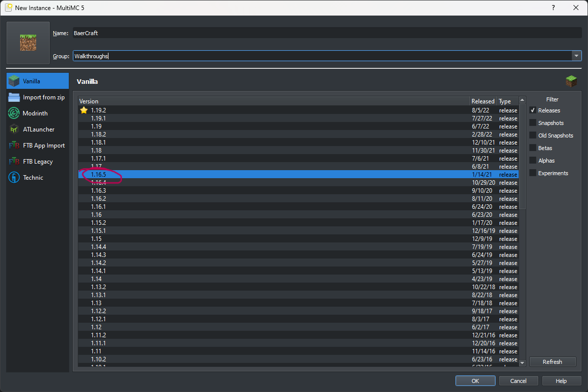The height and width of the screenshot is (392, 588).
Task: Select version 1.11.2 row
Action: 298,335
